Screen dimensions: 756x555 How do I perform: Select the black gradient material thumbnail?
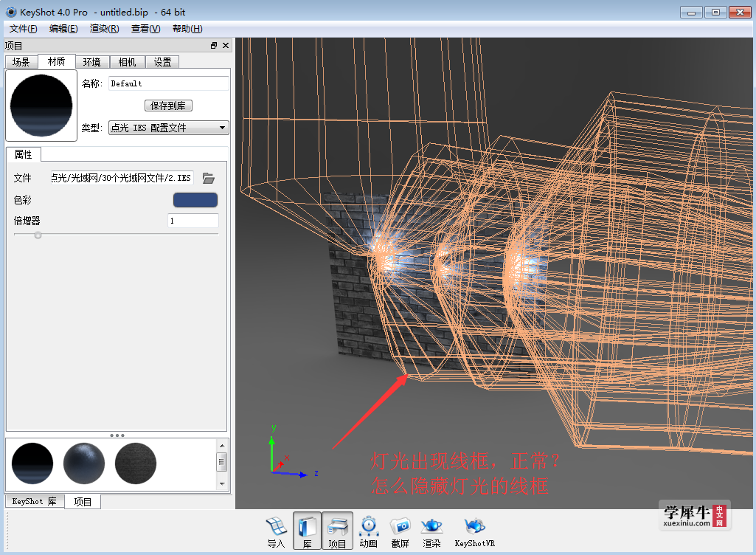click(32, 463)
